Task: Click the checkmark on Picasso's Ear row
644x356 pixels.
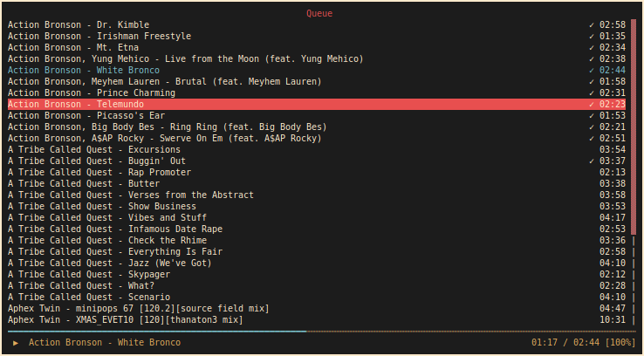Action: 592,116
